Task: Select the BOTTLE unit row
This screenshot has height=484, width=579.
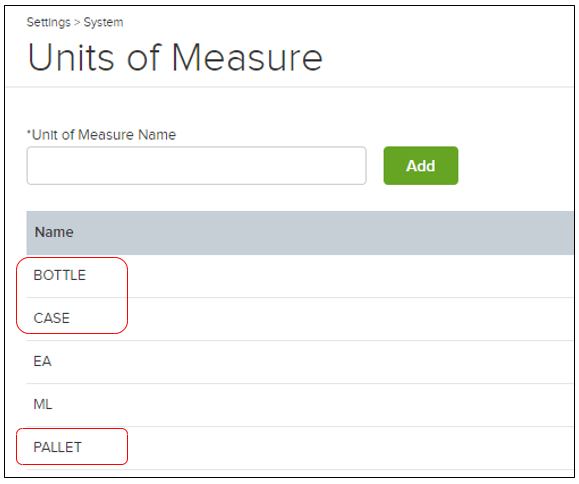Action: [299, 275]
